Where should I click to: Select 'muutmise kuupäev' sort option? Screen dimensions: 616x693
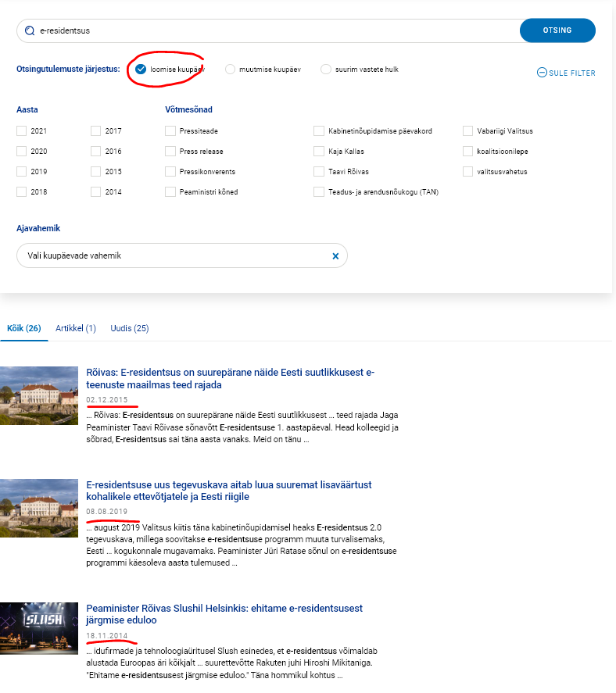tap(230, 70)
